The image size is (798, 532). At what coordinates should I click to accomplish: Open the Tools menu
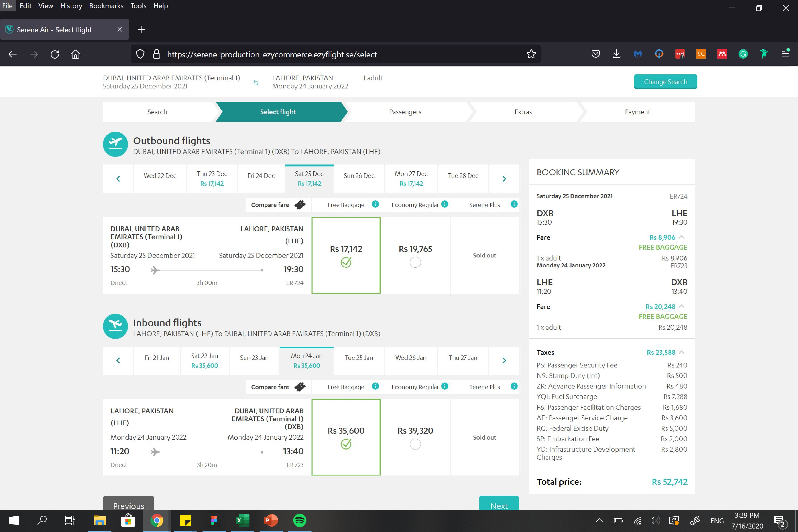(x=138, y=6)
